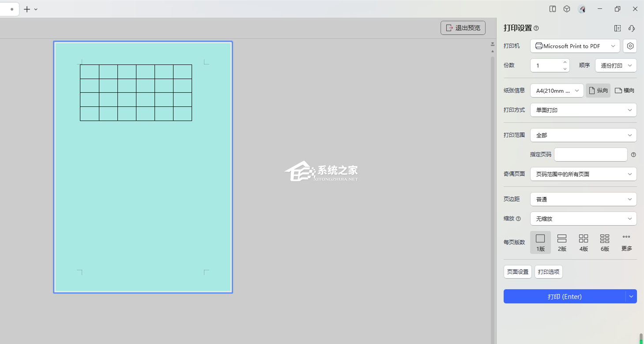Select 1版 pages per sheet

pyautogui.click(x=540, y=242)
